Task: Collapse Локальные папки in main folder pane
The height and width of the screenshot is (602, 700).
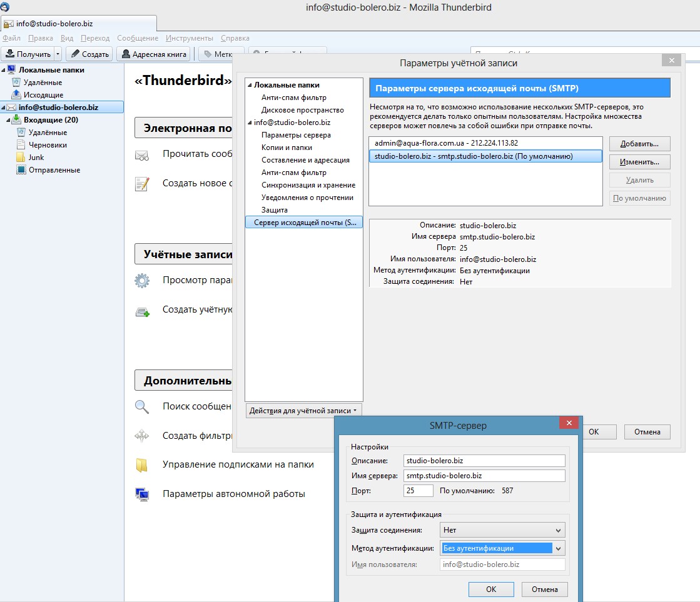Action: 4,70
